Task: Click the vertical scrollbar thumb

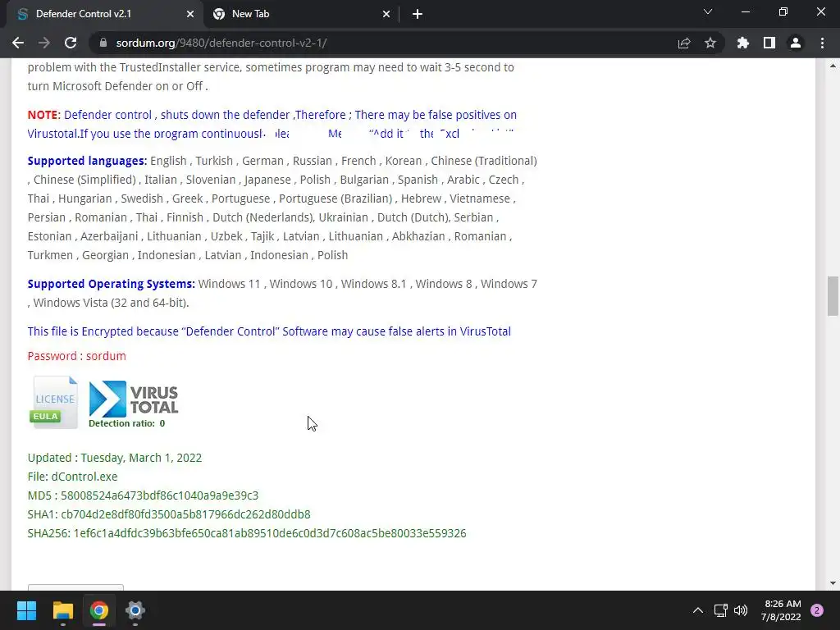Action: [x=833, y=296]
